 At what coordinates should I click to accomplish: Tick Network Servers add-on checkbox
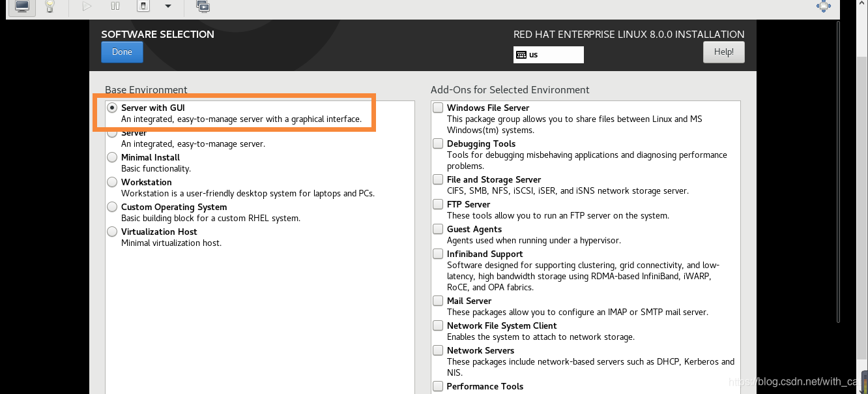(x=439, y=350)
